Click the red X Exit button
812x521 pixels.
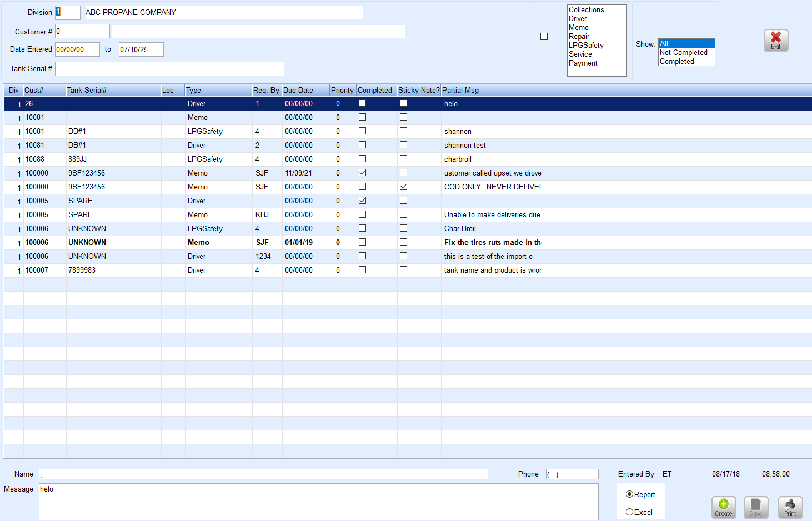click(776, 41)
